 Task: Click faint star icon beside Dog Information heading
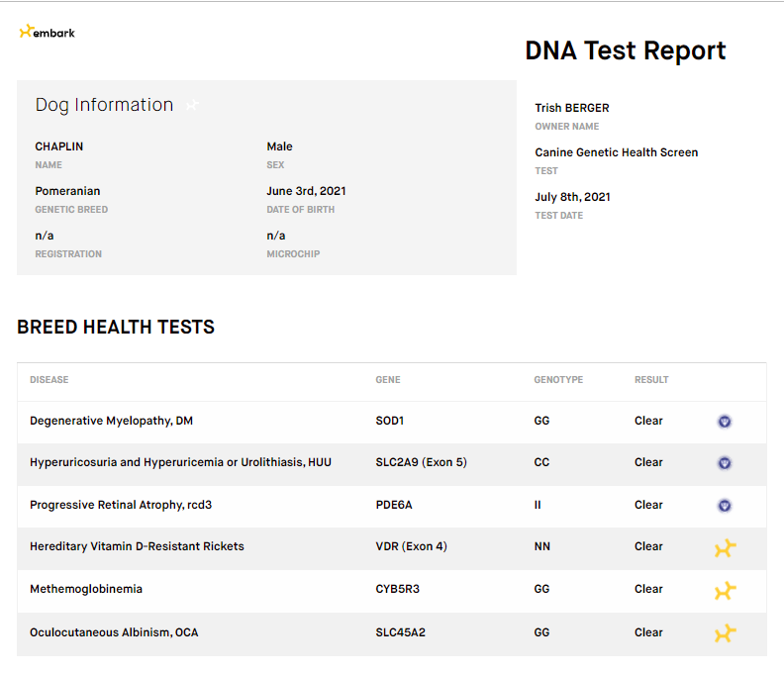[x=192, y=105]
